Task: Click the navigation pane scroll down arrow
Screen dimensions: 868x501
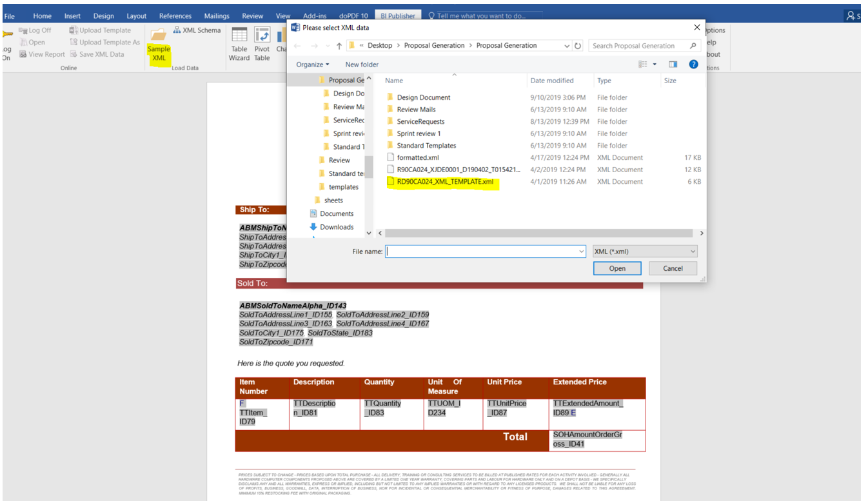Action: click(369, 233)
